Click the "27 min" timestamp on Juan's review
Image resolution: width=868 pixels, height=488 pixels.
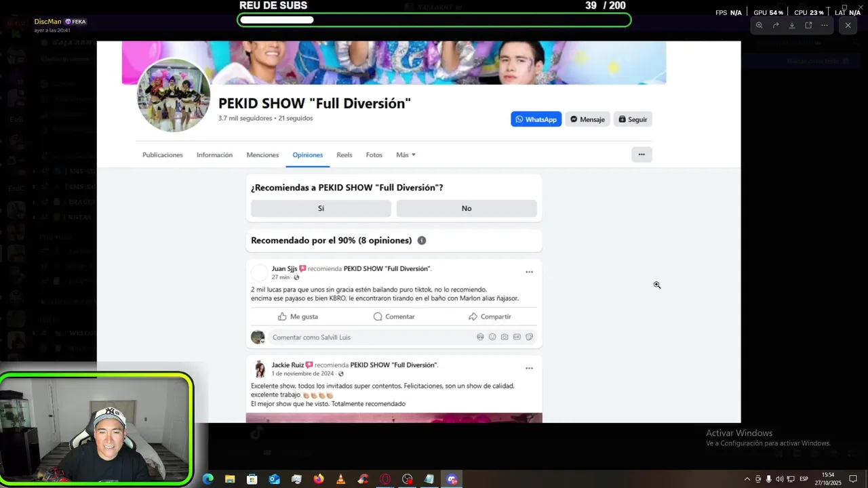pos(280,277)
